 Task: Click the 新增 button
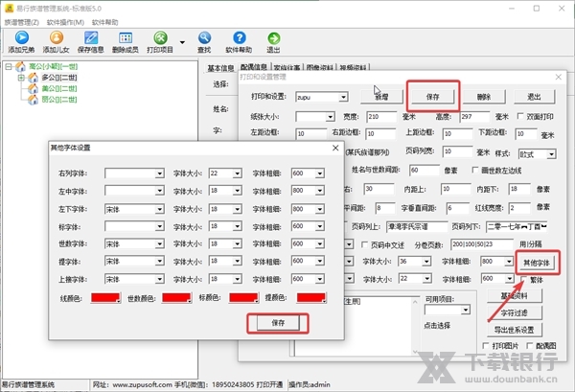coord(381,97)
